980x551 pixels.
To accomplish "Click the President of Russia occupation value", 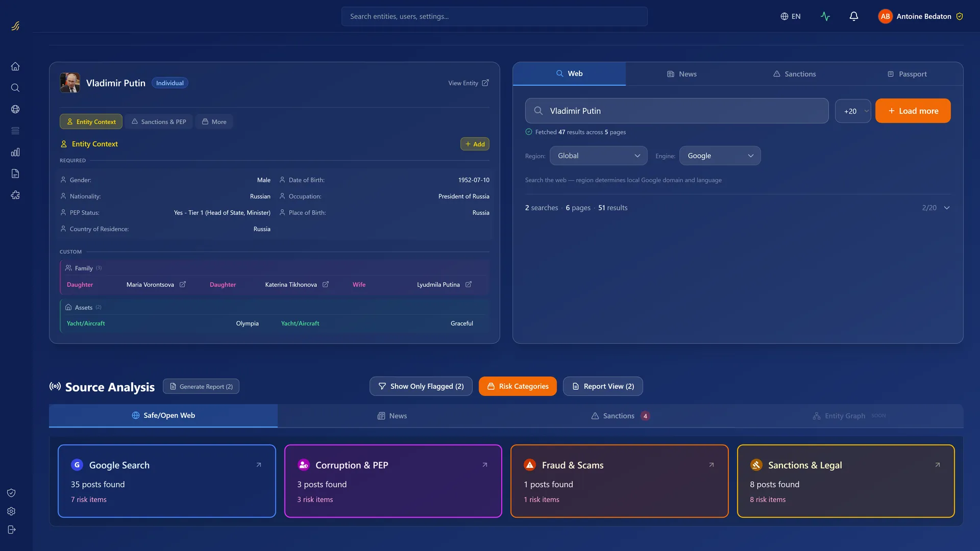I will 463,196.
